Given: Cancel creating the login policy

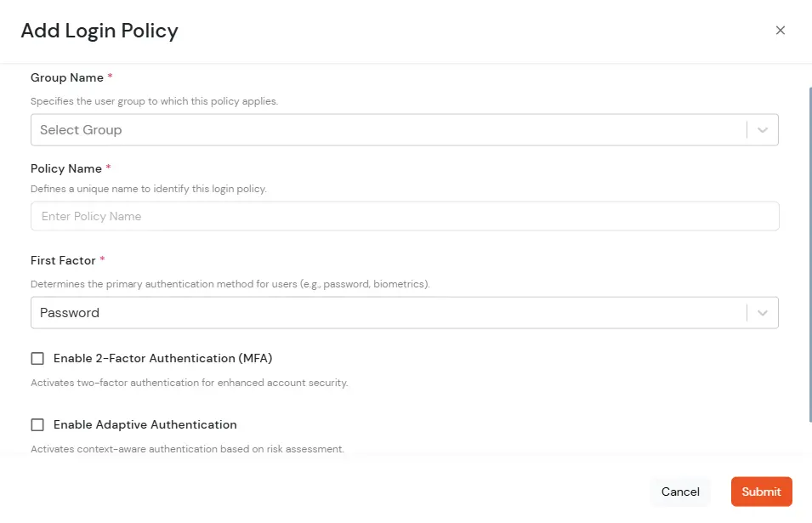Looking at the screenshot, I should tap(680, 492).
